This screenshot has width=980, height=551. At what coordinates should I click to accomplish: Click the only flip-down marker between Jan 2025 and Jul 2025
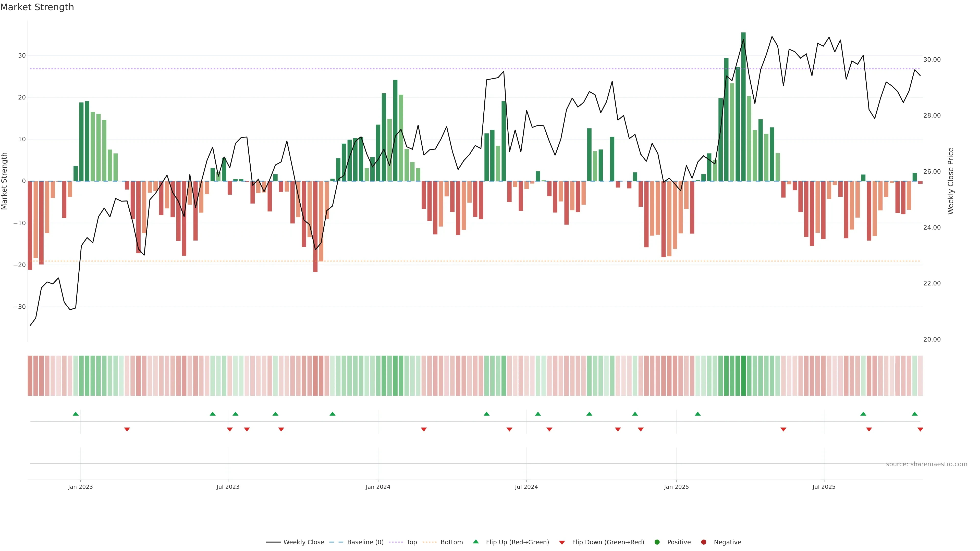[783, 429]
